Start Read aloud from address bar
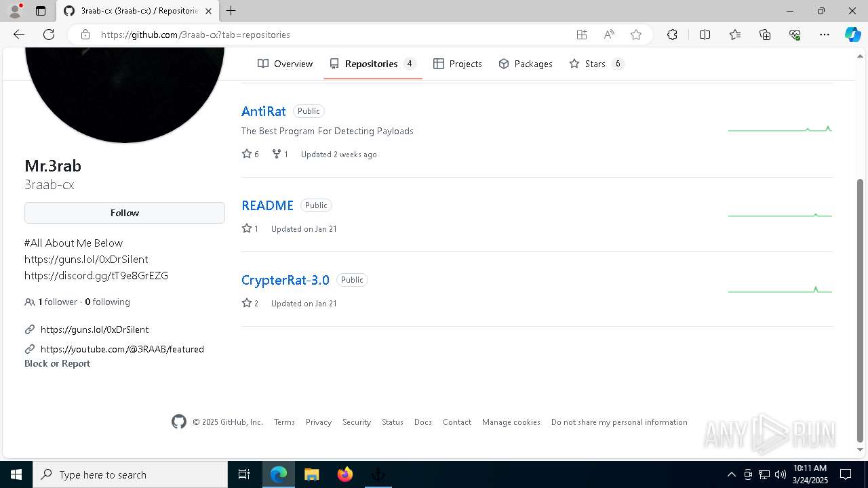 click(x=609, y=35)
